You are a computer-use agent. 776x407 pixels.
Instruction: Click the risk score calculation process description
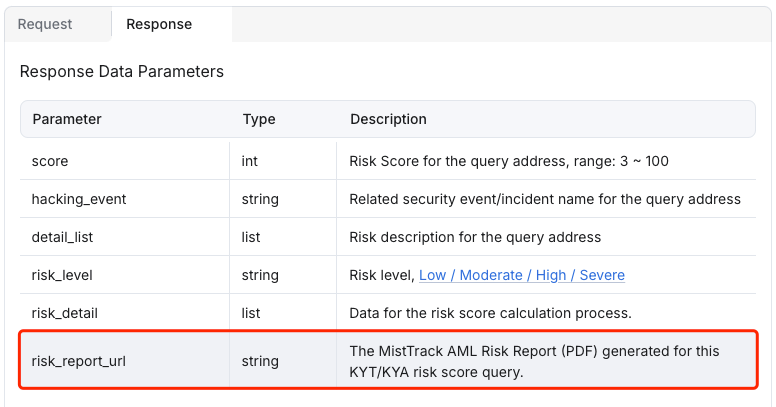point(490,313)
